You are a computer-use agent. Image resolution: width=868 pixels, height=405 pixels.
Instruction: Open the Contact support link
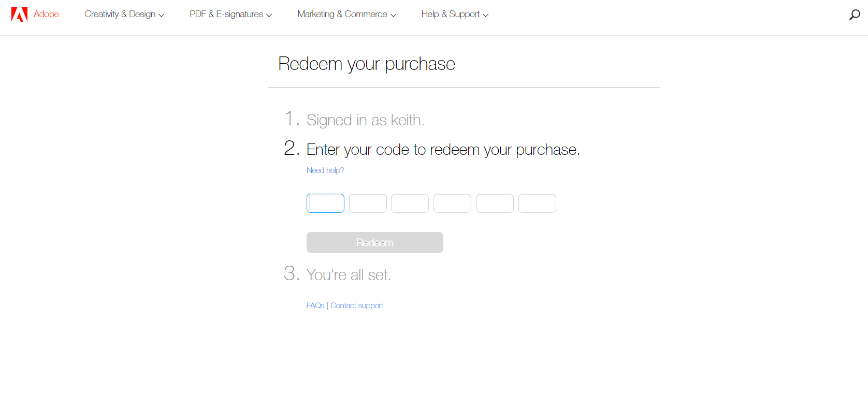[x=357, y=305]
